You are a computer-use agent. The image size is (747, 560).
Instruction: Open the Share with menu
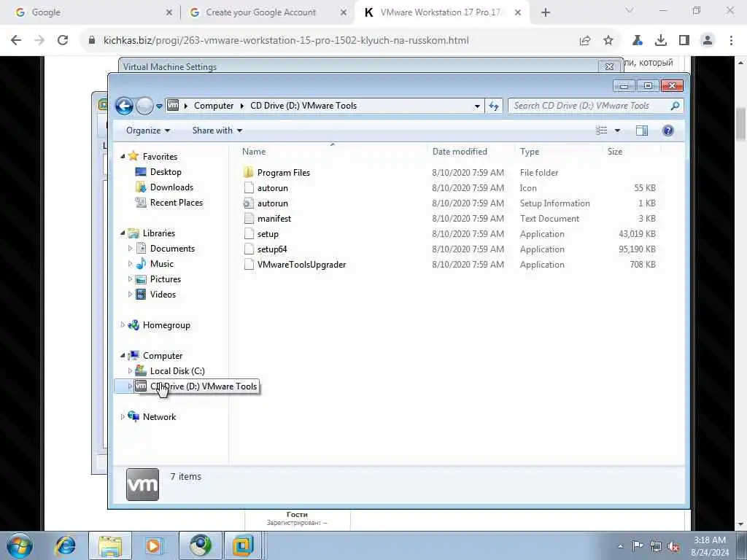217,131
